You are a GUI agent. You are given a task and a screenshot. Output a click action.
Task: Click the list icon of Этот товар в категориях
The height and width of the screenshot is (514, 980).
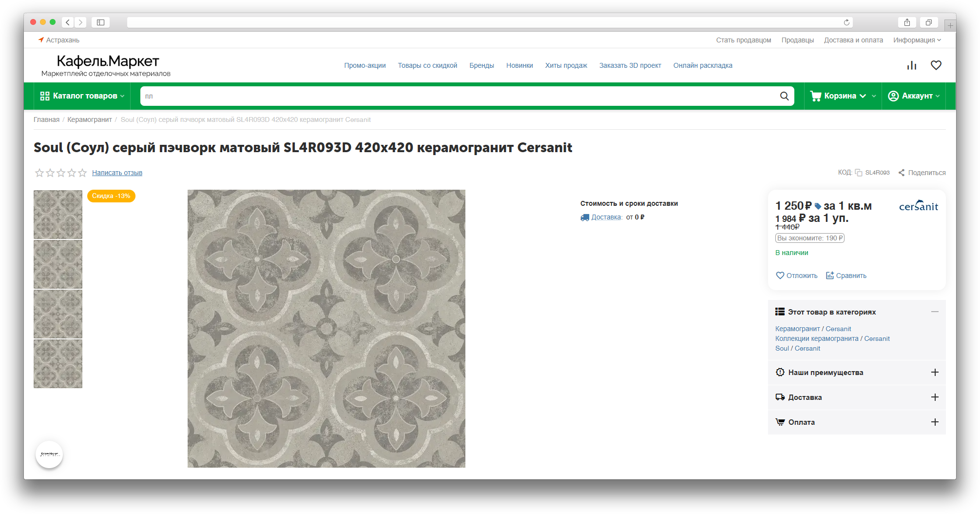780,312
